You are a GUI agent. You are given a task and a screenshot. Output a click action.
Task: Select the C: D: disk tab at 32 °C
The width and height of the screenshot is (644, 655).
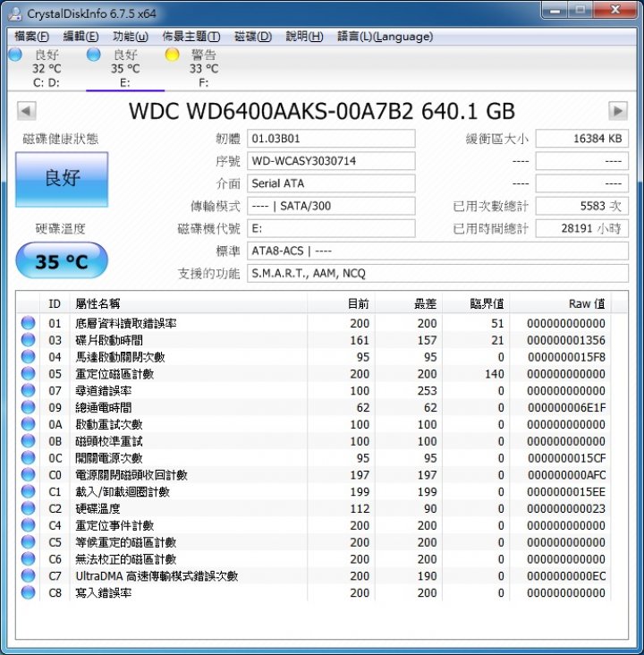point(47,69)
